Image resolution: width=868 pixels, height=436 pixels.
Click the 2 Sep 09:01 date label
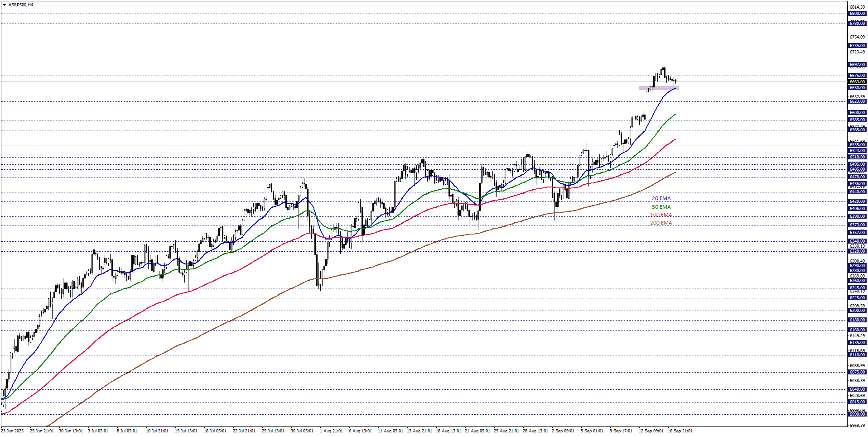coord(563,431)
